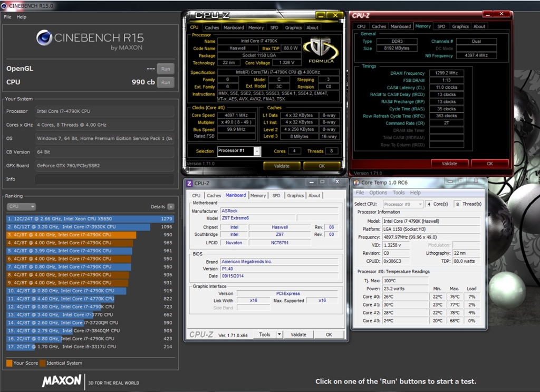
Task: Click OK in yellow CPU-Z window
Action: [322, 166]
